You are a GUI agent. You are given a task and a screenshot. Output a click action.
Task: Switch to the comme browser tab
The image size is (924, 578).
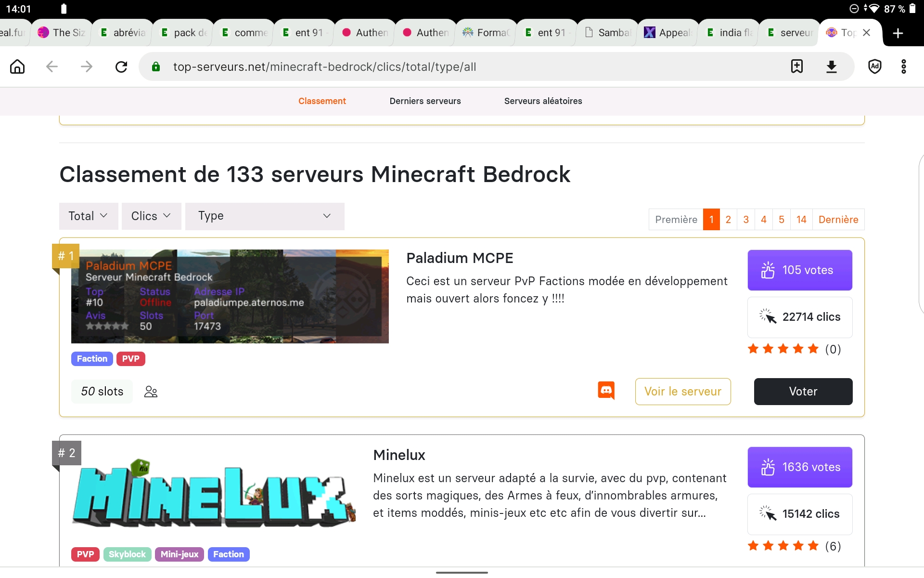pos(243,33)
